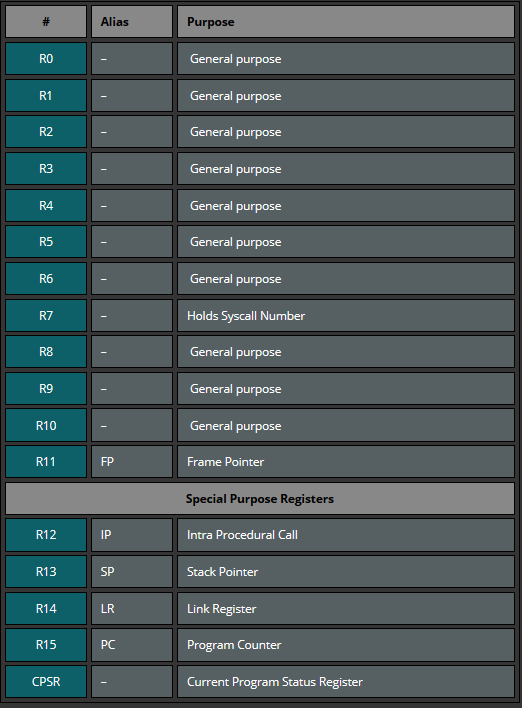This screenshot has width=522, height=708.
Task: Select the Alias column header
Action: tap(132, 22)
